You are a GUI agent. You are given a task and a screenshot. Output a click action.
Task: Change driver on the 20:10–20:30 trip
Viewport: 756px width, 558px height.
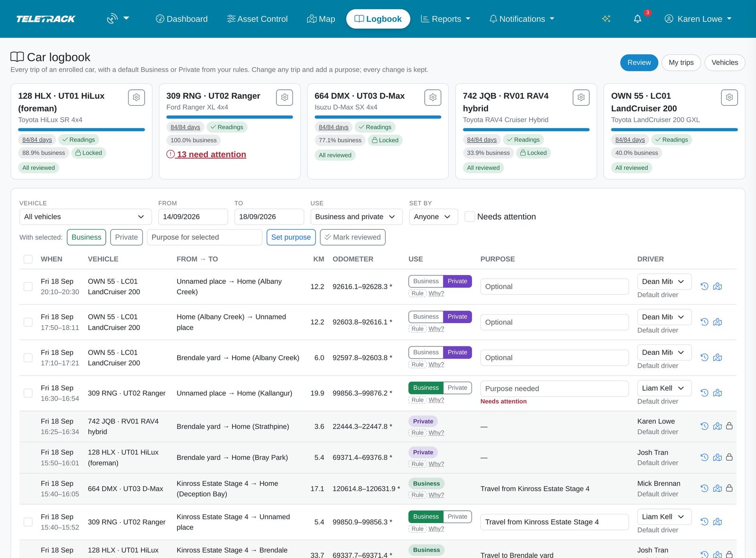coord(664,282)
